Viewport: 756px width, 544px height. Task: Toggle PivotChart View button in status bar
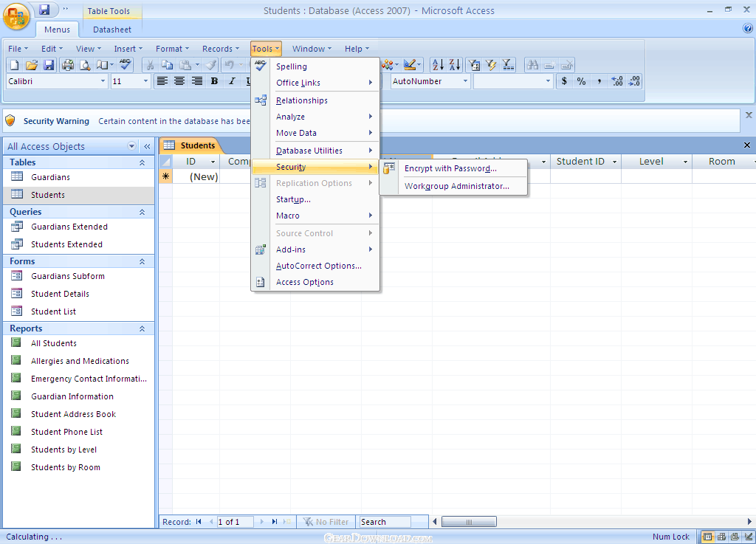click(x=735, y=537)
